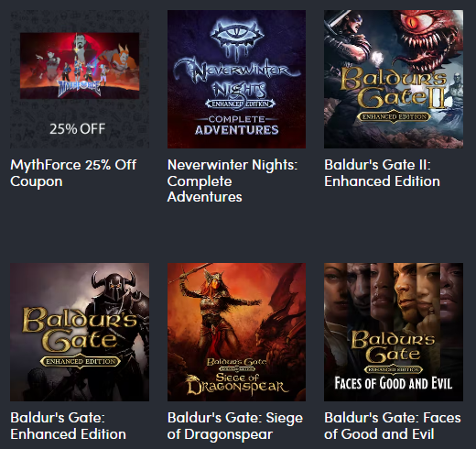Open Baldur's Gate: Siege of Dragonspear title
The width and height of the screenshot is (476, 449).
coord(235,426)
